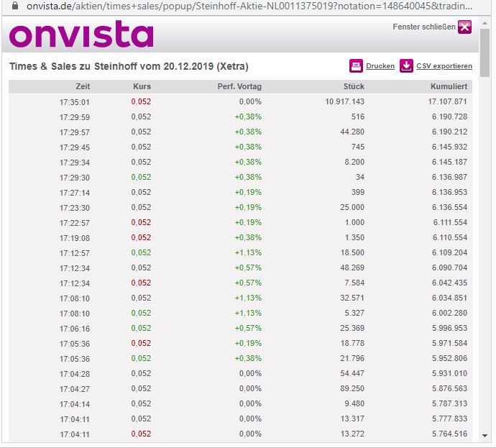Click the CSV download icon
This screenshot has height=448, width=496.
coord(406,66)
